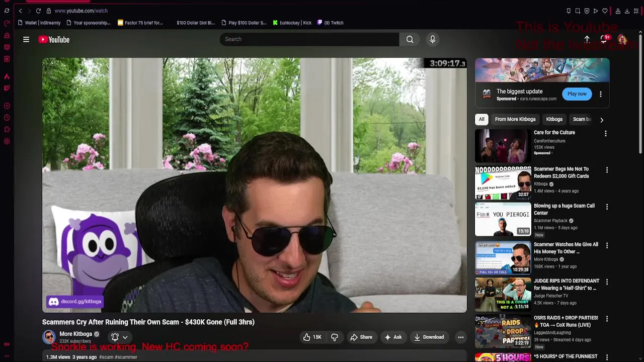Screen dimensions: 644x362
Task: Select the All filter chip
Action: tap(481, 119)
